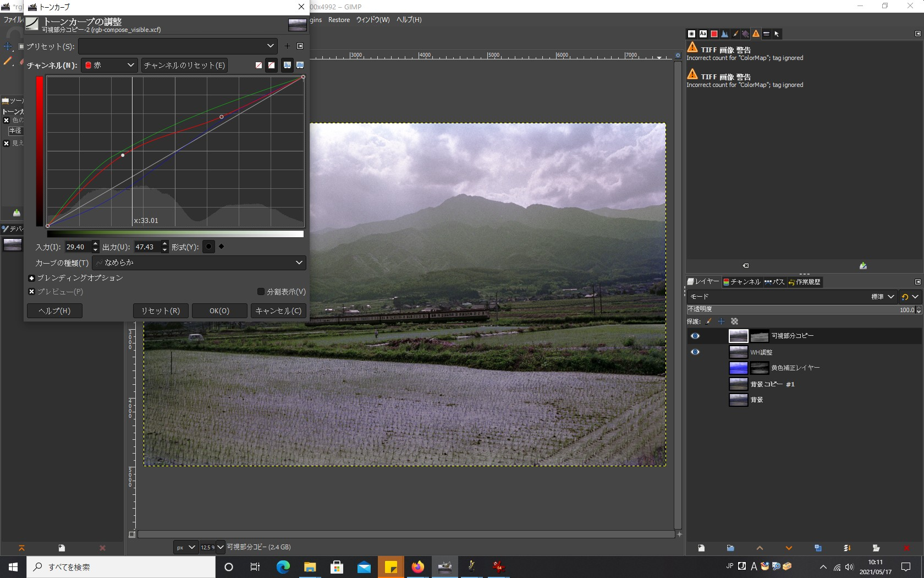Screen dimensions: 924x578
Task: Open the Restore menu
Action: (339, 20)
